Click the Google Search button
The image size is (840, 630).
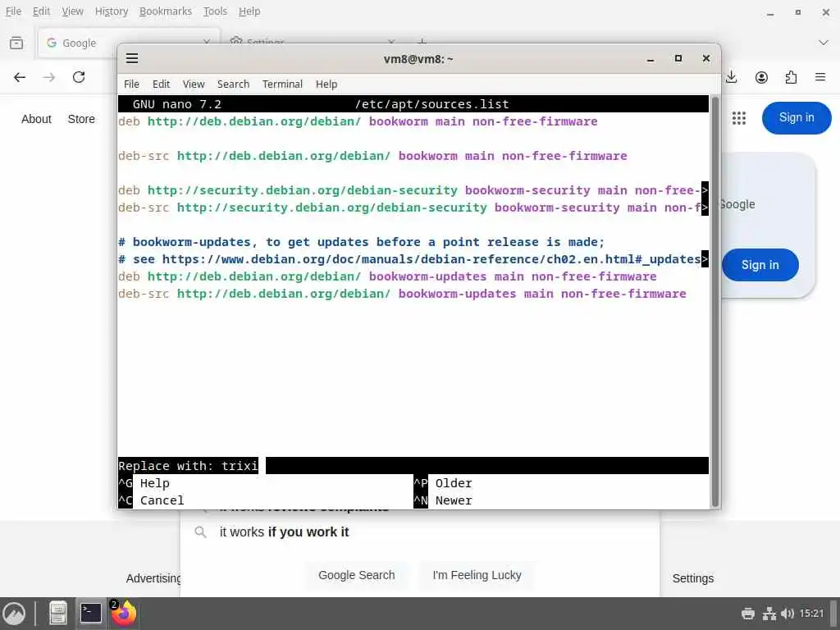click(x=356, y=575)
